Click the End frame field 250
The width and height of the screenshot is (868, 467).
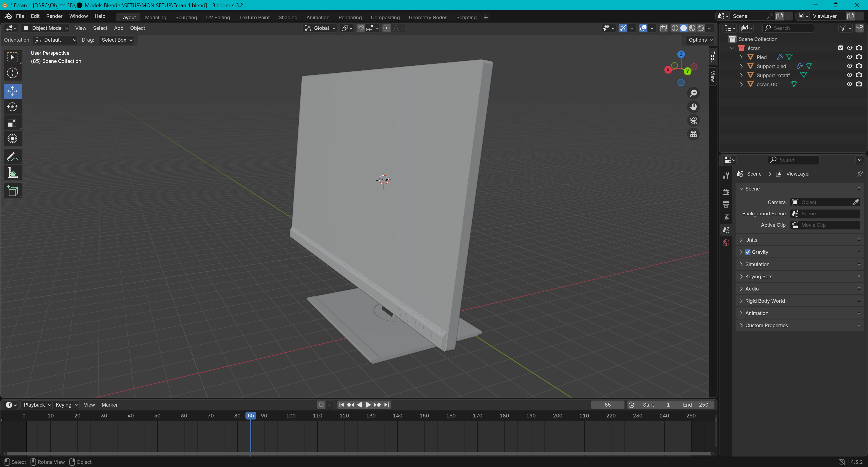[695, 405]
